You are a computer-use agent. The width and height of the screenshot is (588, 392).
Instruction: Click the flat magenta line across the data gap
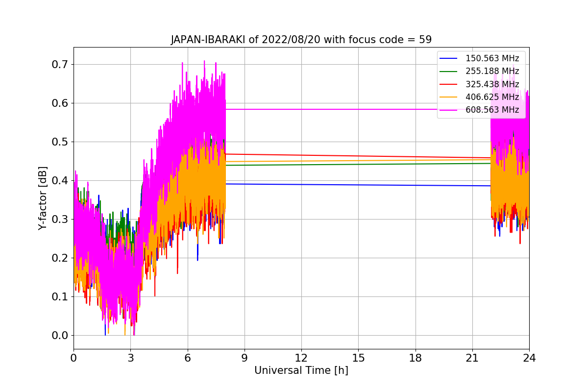click(x=358, y=109)
